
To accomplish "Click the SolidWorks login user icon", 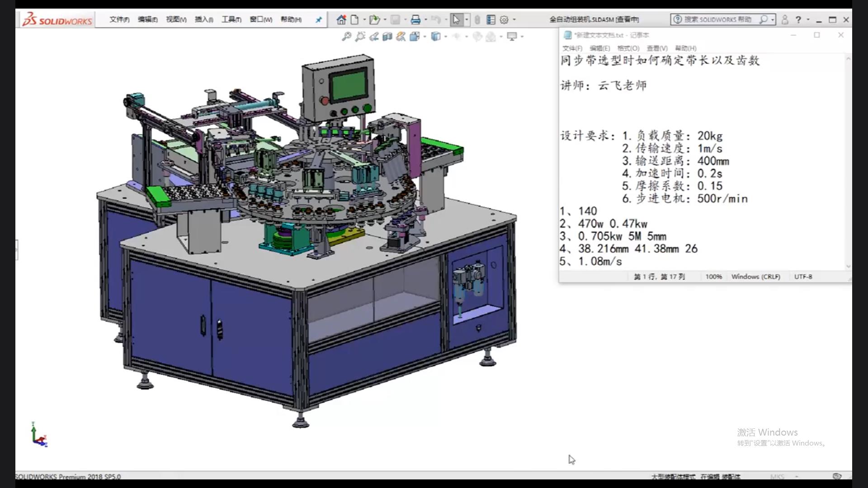I will (x=785, y=19).
